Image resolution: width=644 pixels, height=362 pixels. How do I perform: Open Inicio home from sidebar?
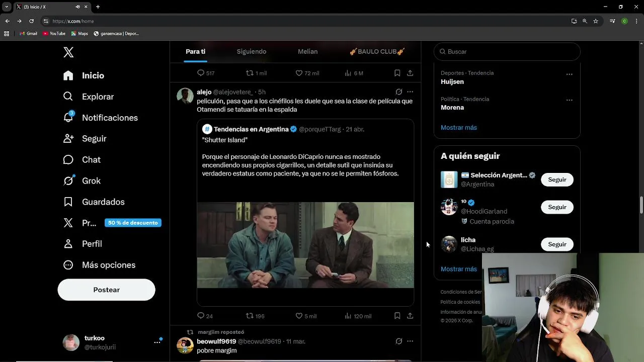click(84, 75)
